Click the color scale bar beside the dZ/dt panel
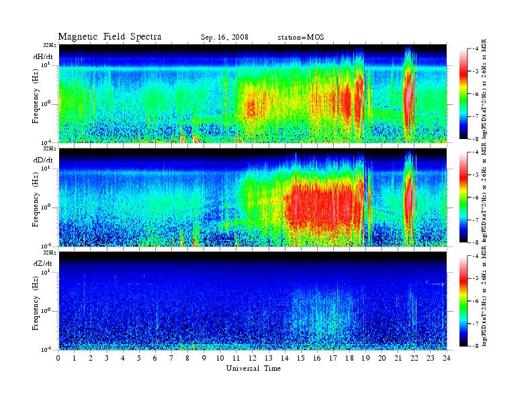 [463, 301]
